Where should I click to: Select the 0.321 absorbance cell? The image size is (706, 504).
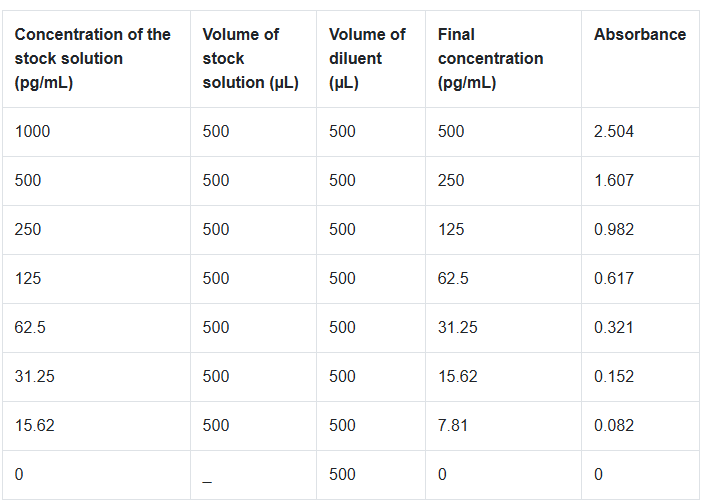[x=614, y=328]
